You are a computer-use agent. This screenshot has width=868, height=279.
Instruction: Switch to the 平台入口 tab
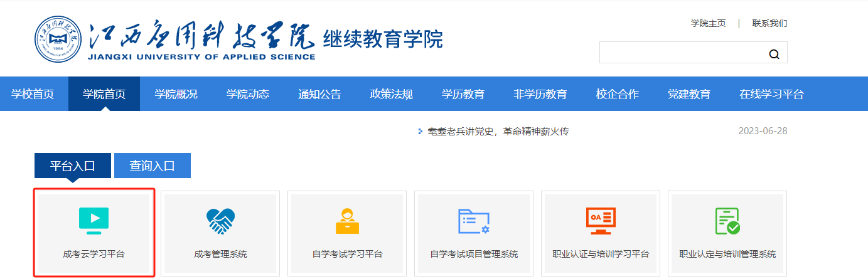click(x=72, y=166)
